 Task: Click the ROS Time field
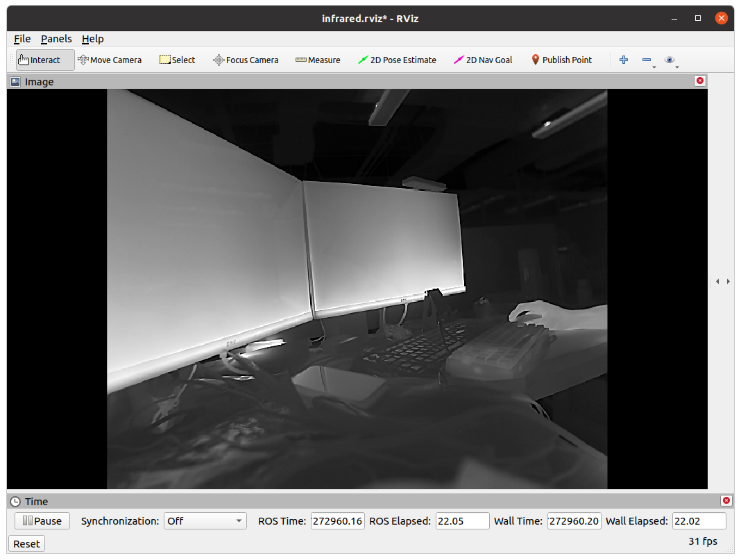[x=337, y=520]
